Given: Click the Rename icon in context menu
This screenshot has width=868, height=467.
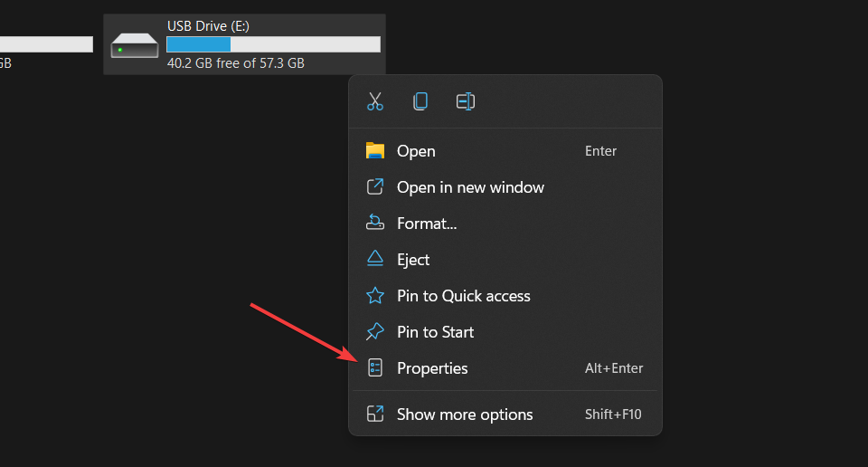Looking at the screenshot, I should 466,101.
